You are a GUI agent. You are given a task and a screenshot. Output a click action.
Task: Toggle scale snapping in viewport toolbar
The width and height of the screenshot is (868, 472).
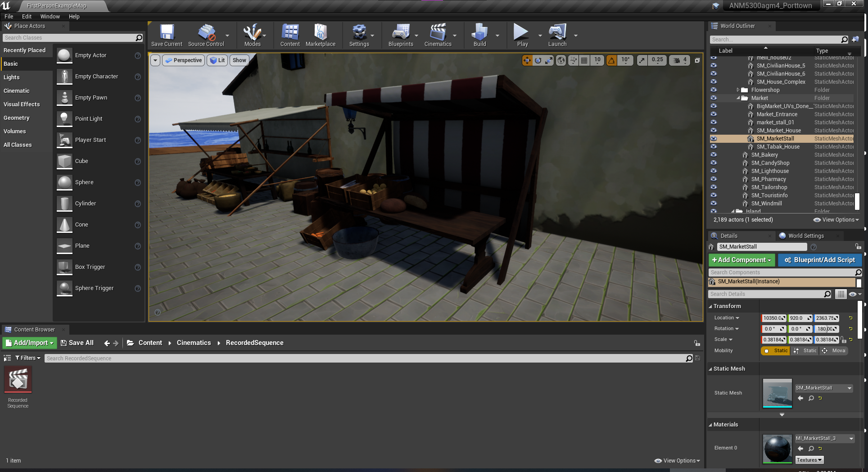point(642,60)
